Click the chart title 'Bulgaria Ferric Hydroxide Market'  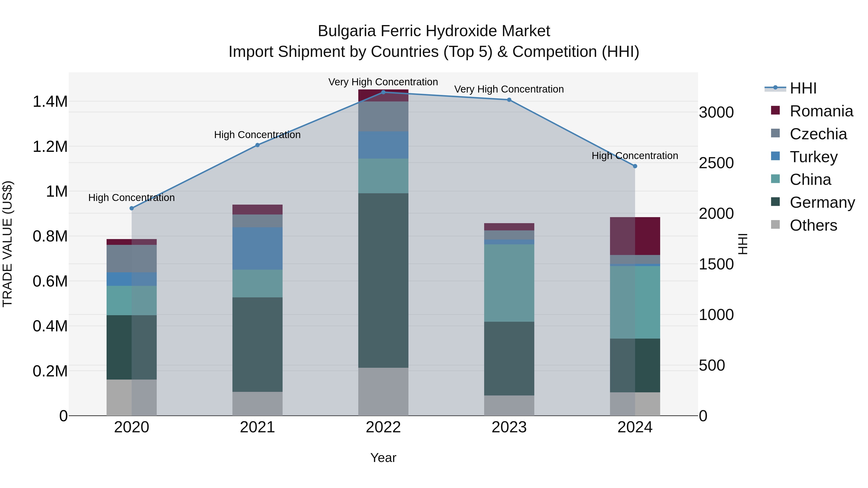tap(434, 31)
